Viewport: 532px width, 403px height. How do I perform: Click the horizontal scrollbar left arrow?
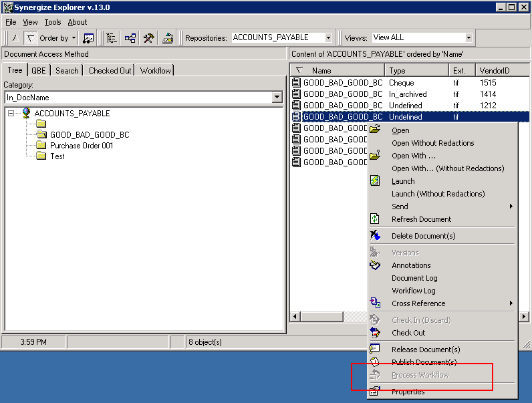coord(295,317)
